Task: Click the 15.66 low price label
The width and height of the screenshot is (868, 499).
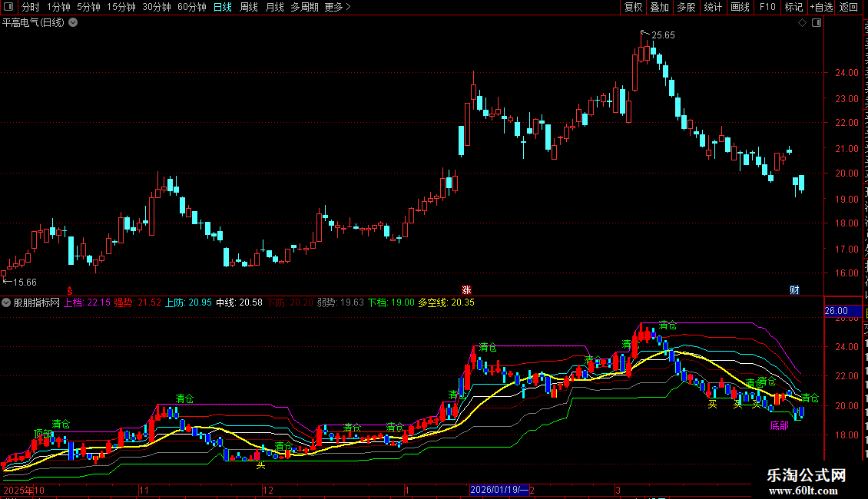Action: coord(25,283)
